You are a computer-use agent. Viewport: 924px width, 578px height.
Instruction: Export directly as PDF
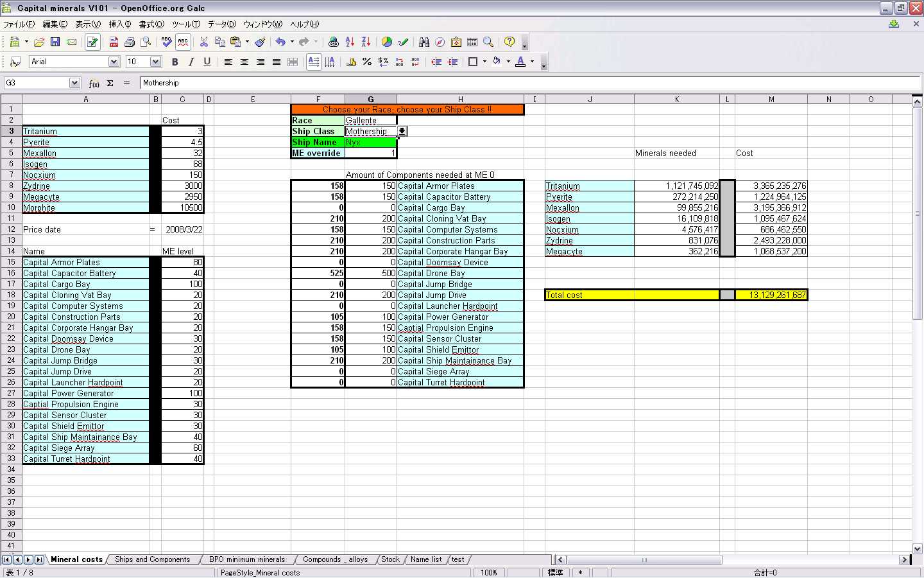point(114,42)
